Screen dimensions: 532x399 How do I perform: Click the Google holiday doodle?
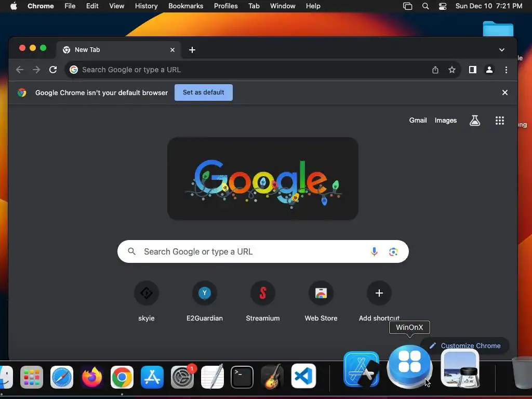(263, 179)
